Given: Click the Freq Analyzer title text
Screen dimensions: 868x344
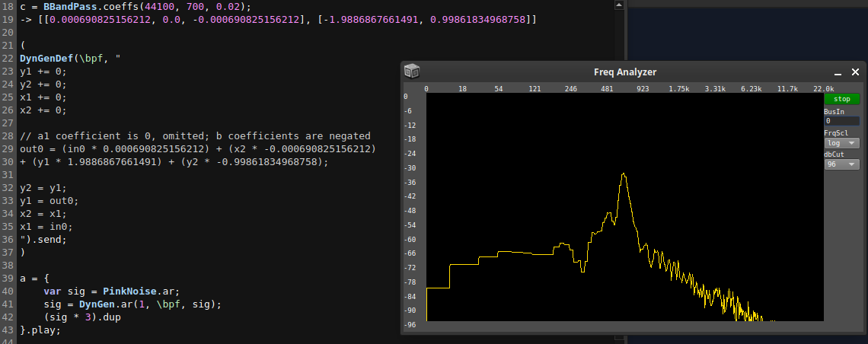Looking at the screenshot, I should click(624, 72).
